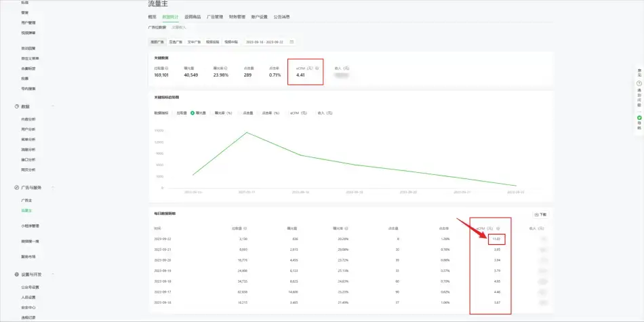Open the highlighted 流量主 sidebar item
Image resolution: width=644 pixels, height=322 pixels.
(26, 211)
